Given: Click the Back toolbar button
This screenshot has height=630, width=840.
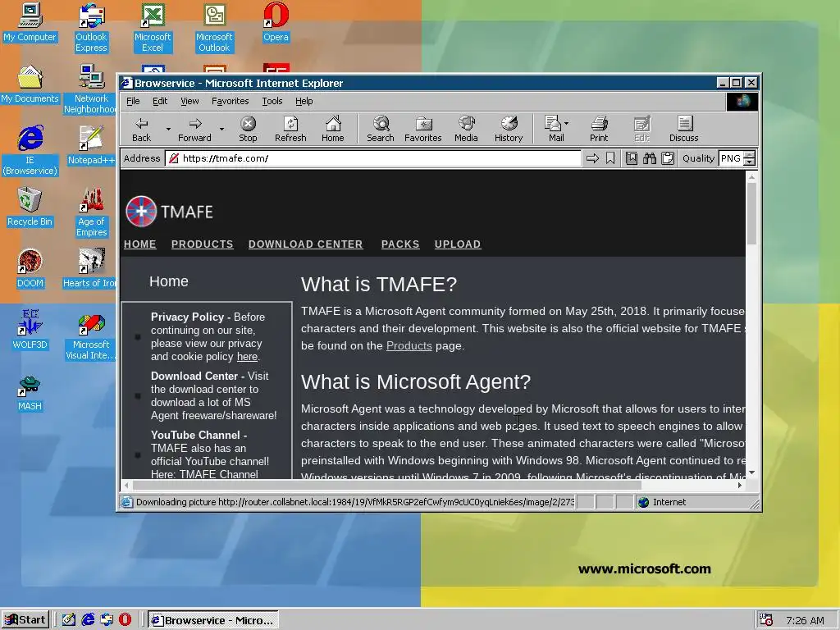Looking at the screenshot, I should (141, 129).
